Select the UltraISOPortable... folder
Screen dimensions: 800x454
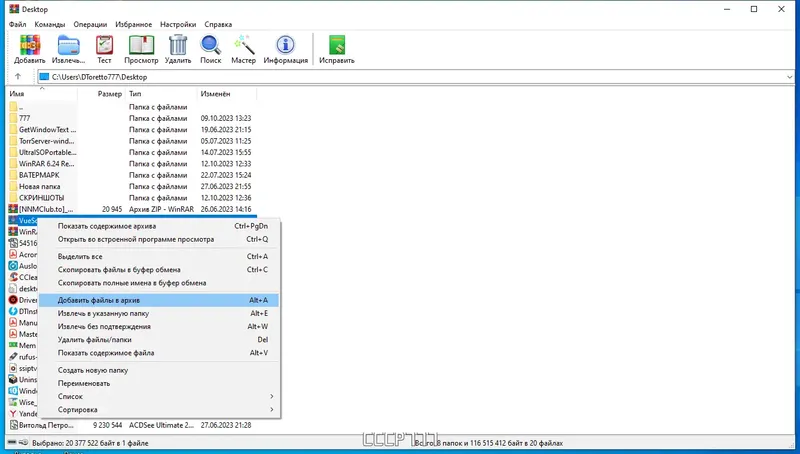tap(132, 153)
